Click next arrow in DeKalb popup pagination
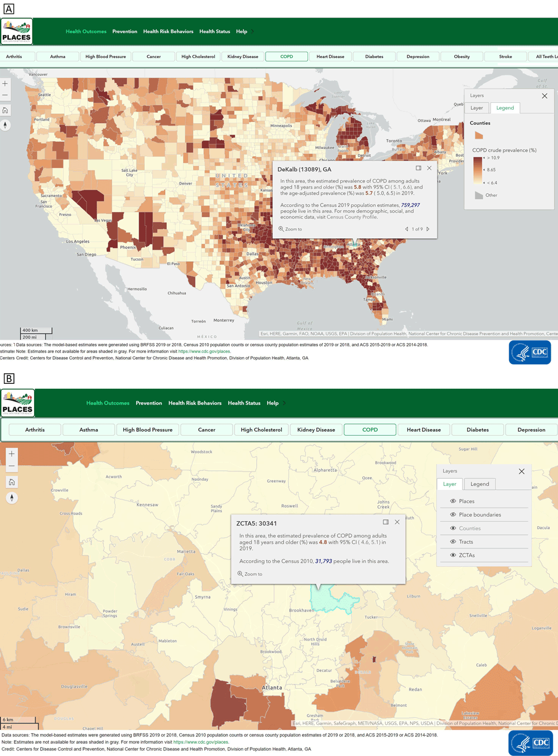558x756 pixels. 427,229
